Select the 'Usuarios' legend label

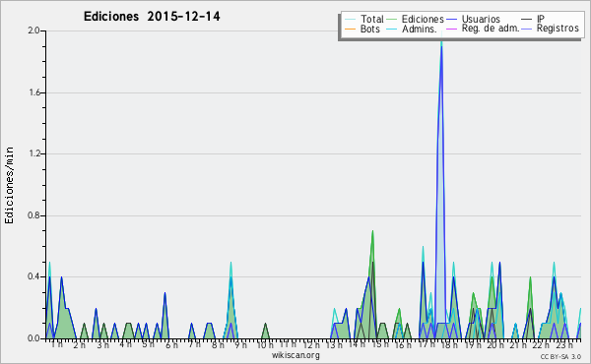point(481,19)
